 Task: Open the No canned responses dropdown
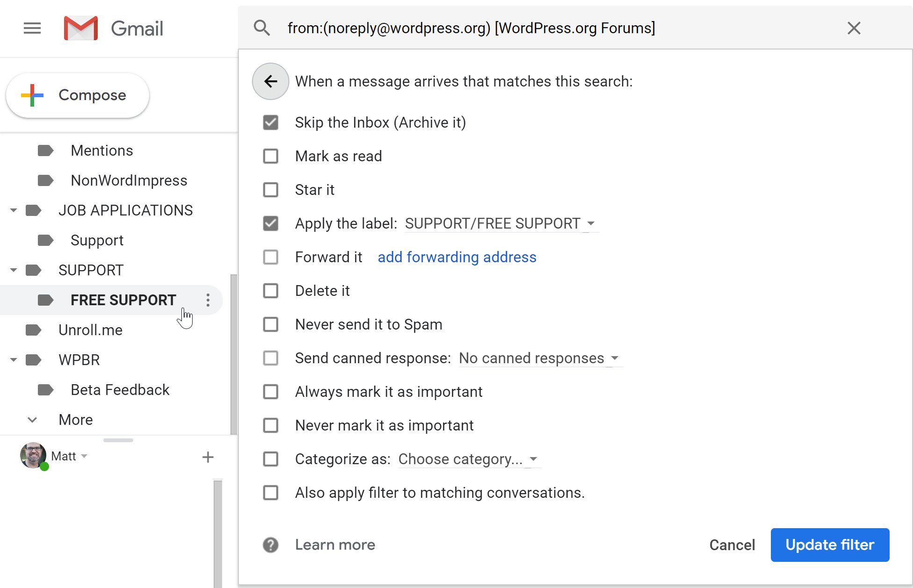point(540,358)
